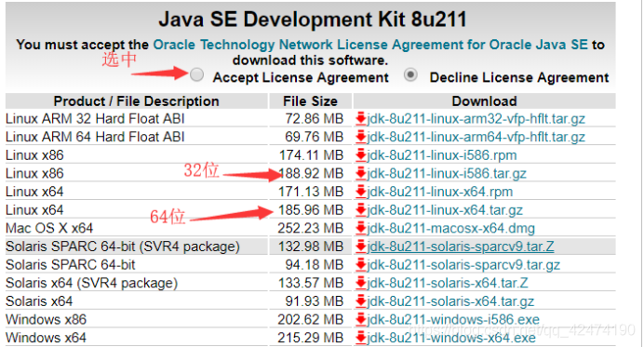Click download arrow icon for windows-i586.exe

(361, 319)
